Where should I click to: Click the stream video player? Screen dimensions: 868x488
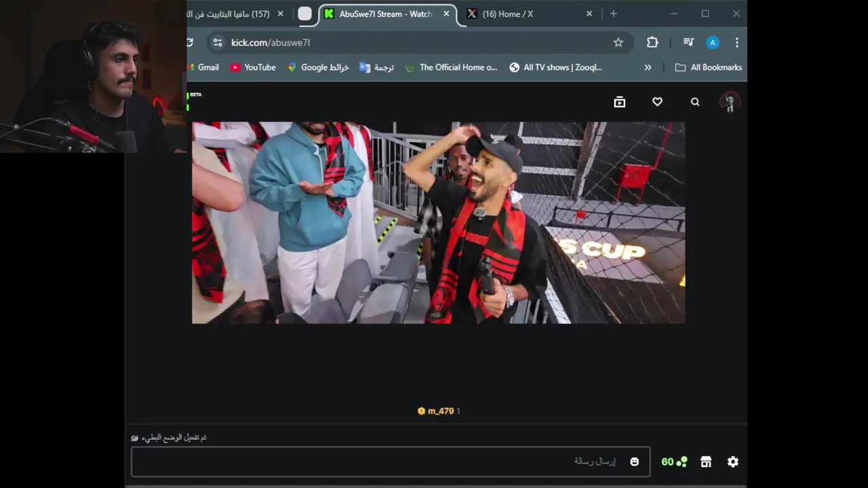tap(438, 222)
